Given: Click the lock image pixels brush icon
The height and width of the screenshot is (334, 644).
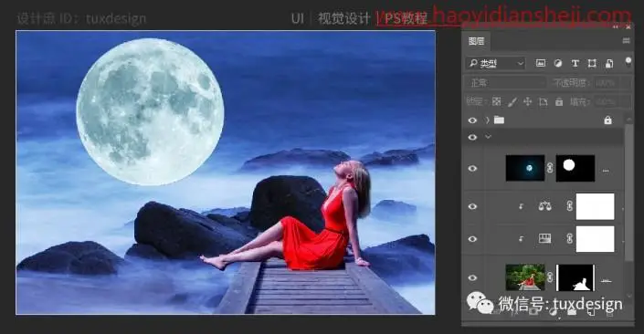Looking at the screenshot, I should click(x=512, y=101).
